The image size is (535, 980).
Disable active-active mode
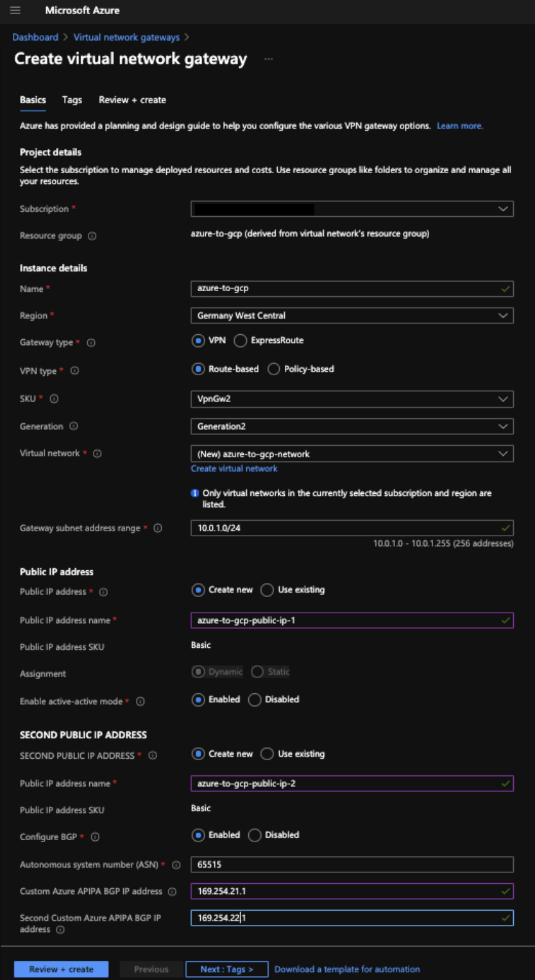pyautogui.click(x=255, y=700)
